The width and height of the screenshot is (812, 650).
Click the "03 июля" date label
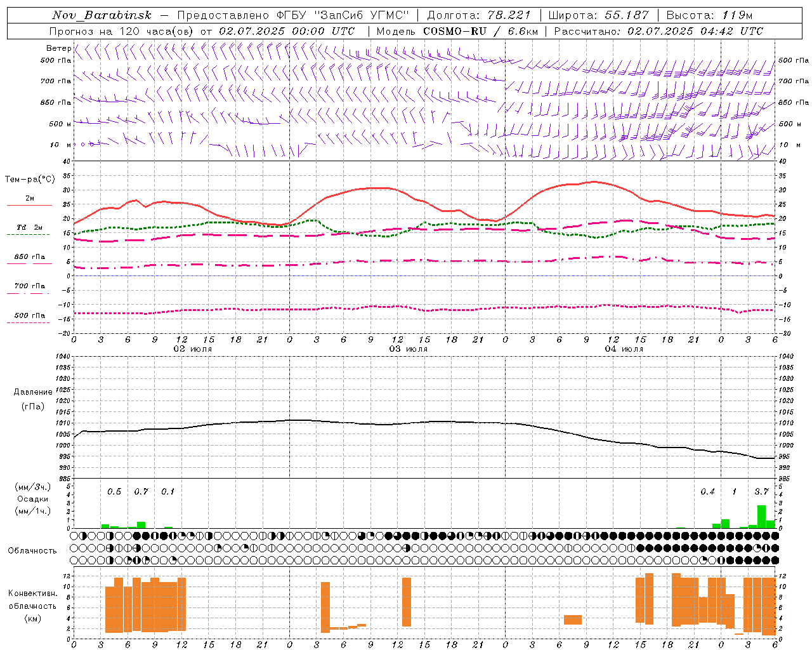[x=409, y=349]
